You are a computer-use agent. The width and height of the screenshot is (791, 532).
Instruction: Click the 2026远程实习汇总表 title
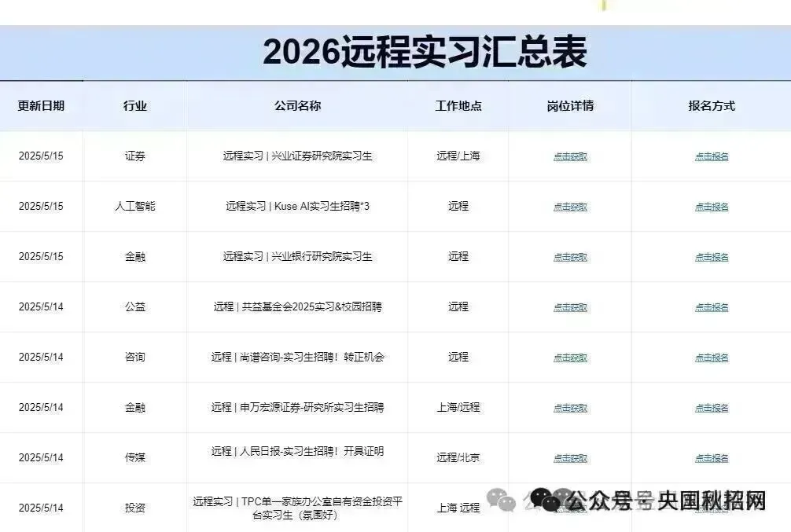[425, 51]
